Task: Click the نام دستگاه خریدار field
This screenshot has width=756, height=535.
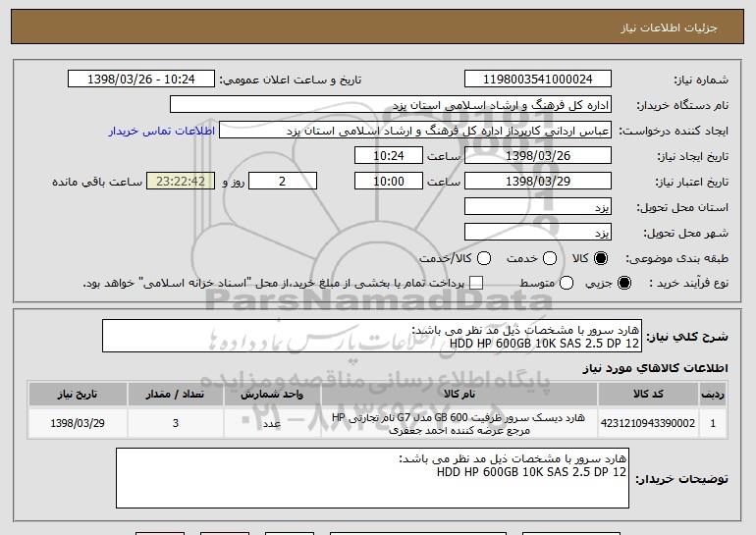Action: 391,105
